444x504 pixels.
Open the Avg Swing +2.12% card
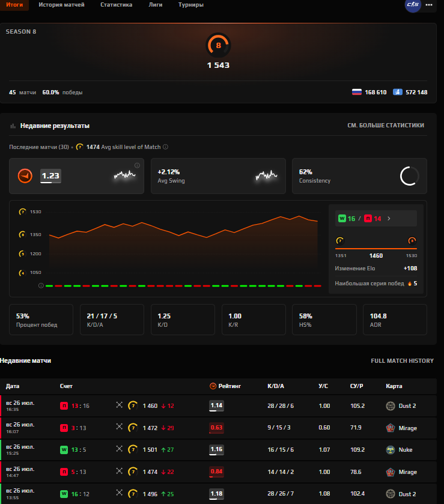click(x=218, y=176)
